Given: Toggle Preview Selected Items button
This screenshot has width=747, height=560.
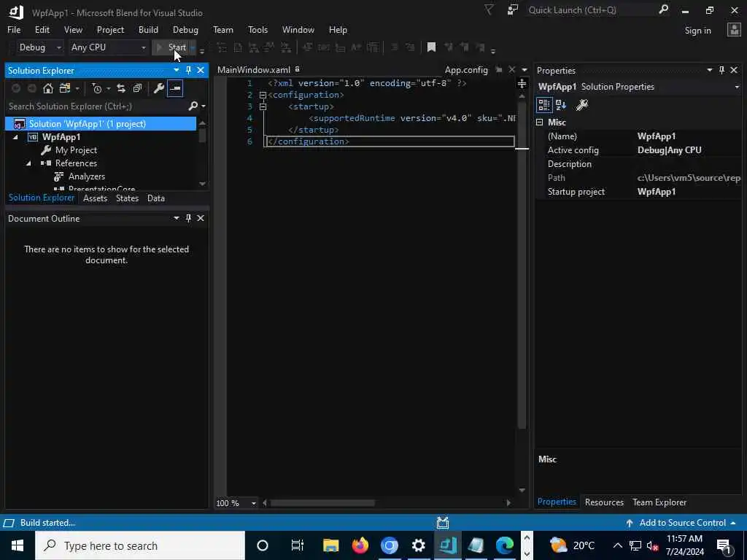Looking at the screenshot, I should [175, 88].
